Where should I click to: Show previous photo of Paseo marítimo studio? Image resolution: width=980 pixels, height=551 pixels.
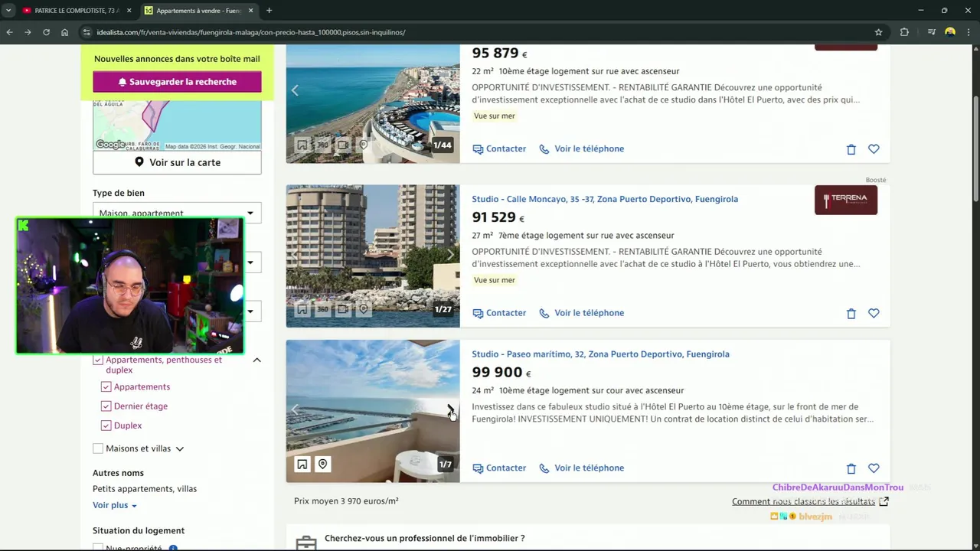click(x=295, y=410)
